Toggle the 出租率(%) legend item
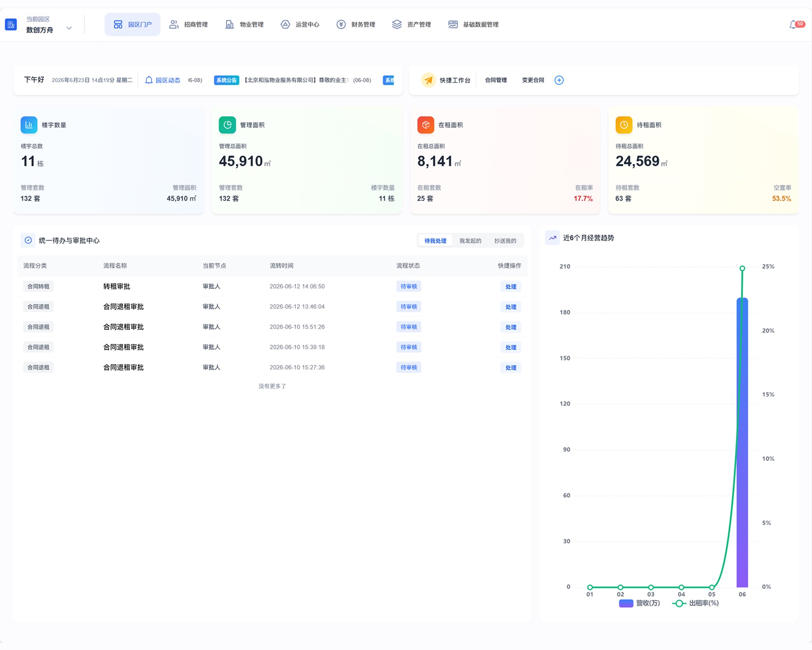This screenshot has width=812, height=650. coord(696,603)
